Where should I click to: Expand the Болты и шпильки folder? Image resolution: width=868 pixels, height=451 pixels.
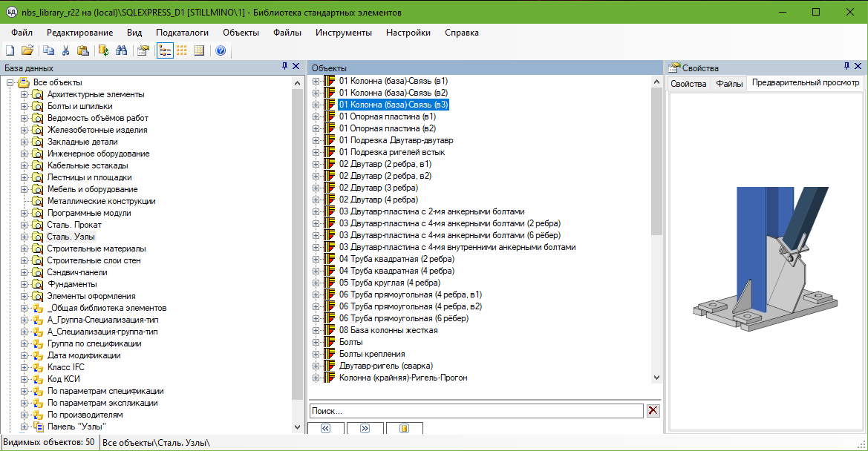[x=24, y=106]
